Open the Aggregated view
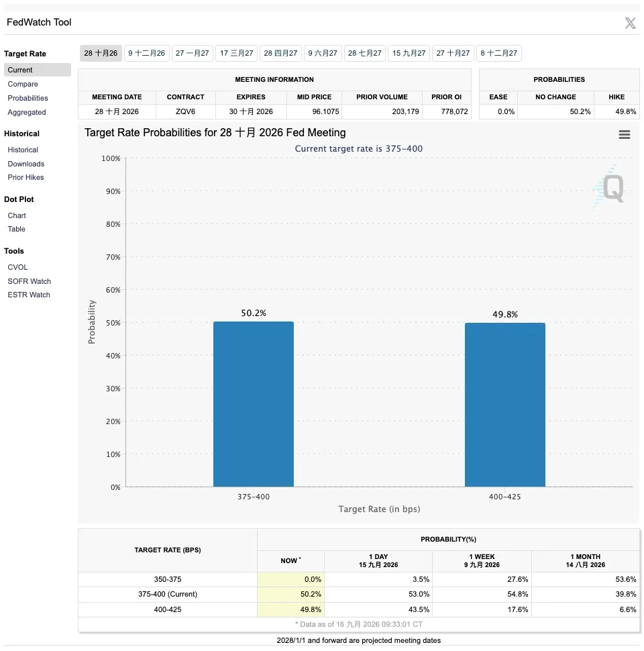644x651 pixels. click(27, 112)
